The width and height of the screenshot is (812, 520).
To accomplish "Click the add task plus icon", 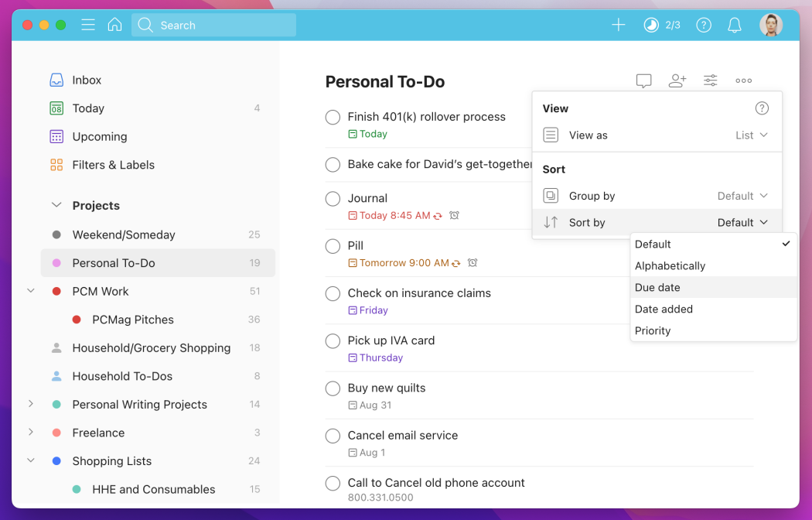I will 618,24.
